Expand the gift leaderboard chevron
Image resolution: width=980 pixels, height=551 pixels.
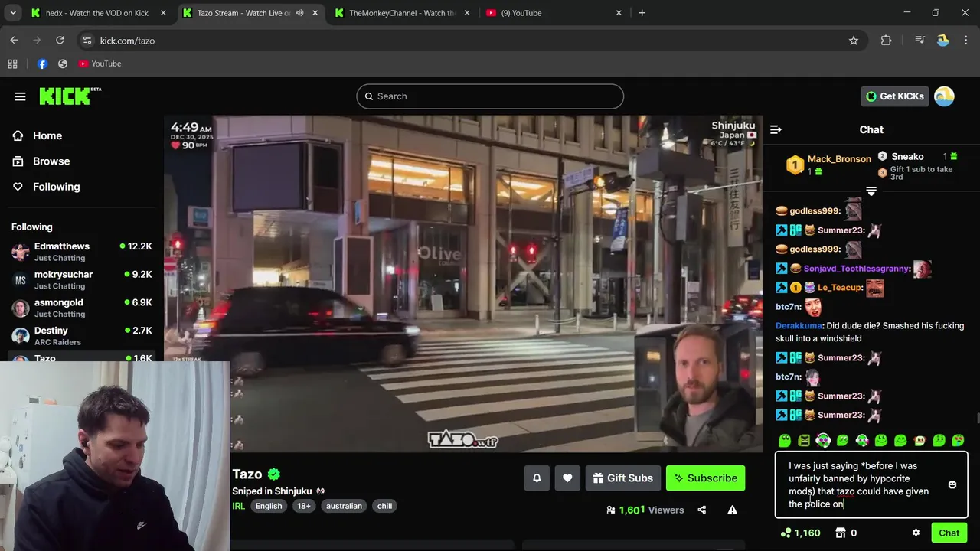click(x=871, y=191)
